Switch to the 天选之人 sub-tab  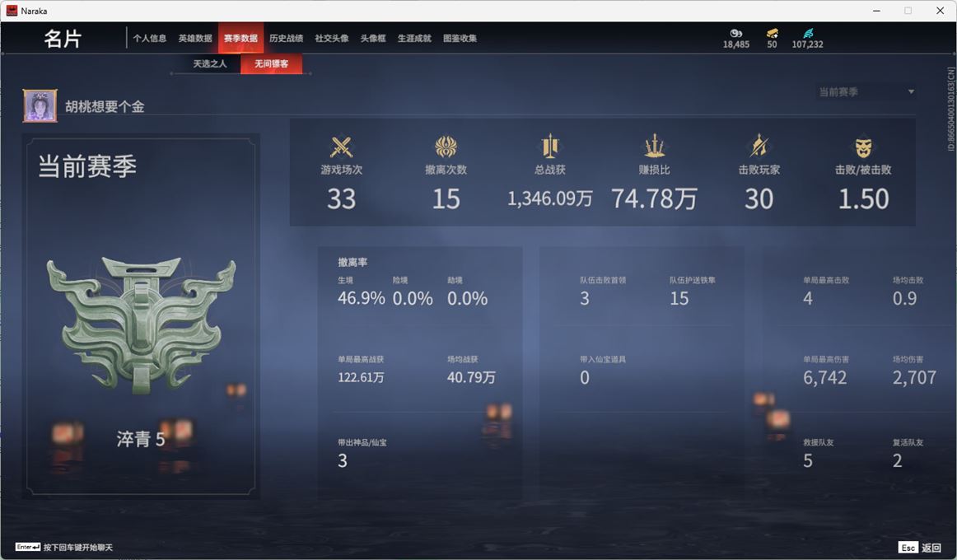pos(210,63)
